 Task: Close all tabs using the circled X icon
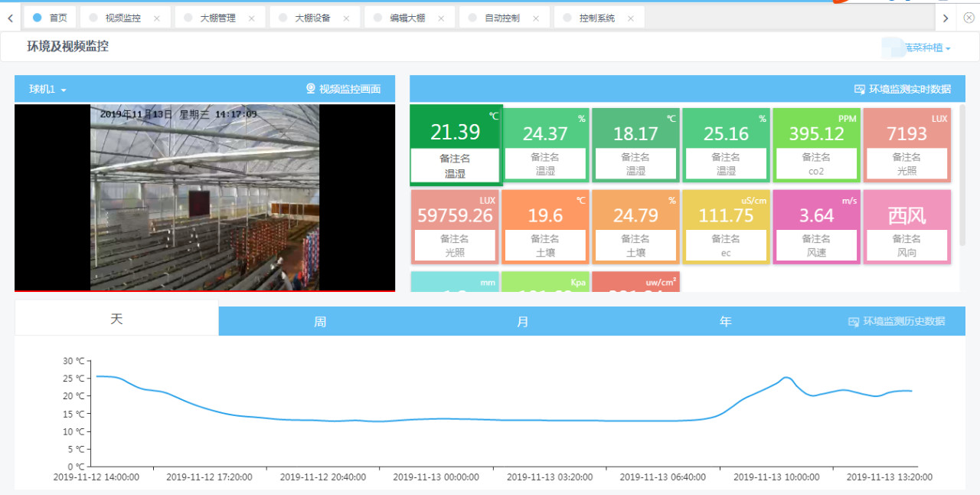coord(969,18)
